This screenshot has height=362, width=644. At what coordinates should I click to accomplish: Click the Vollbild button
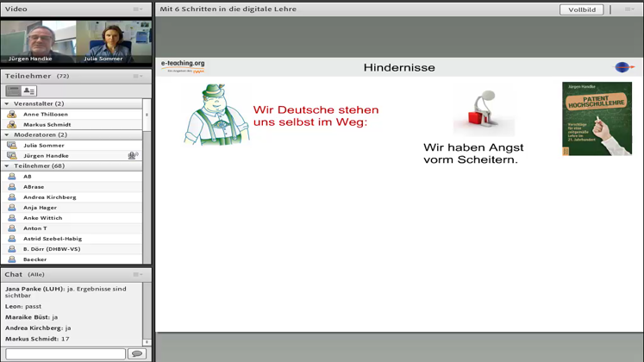(581, 9)
